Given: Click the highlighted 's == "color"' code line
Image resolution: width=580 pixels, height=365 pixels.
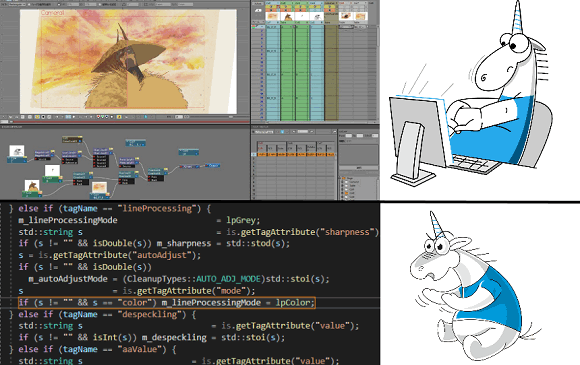Looking at the screenshot, I should point(167,303).
